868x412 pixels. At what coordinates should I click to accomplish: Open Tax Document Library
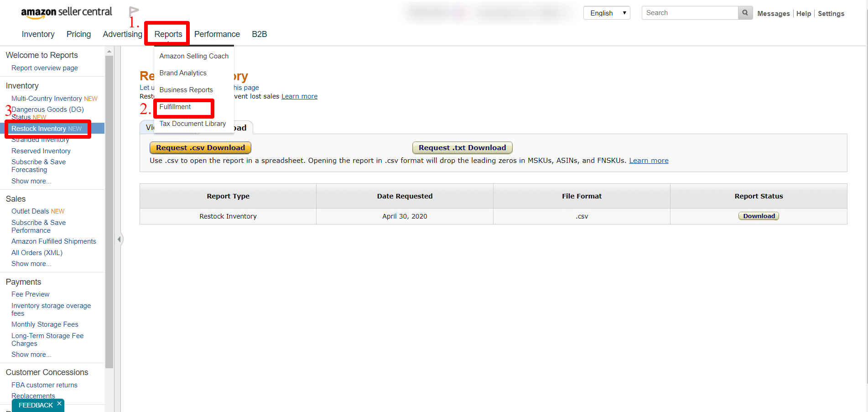(192, 123)
